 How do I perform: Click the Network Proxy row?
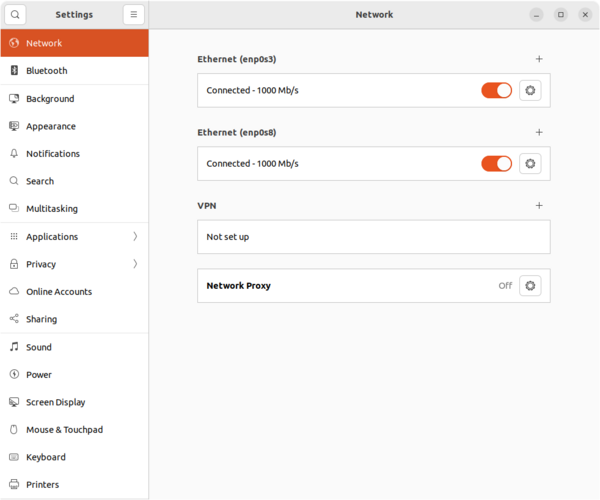350,286
